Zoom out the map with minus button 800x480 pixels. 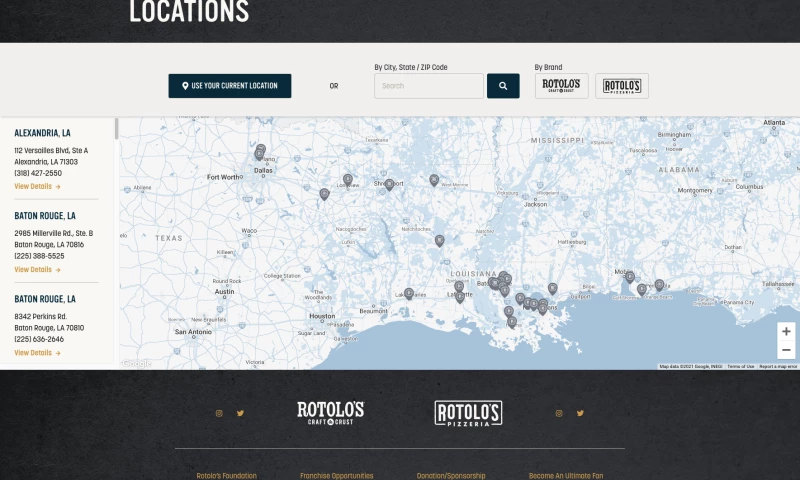pyautogui.click(x=786, y=350)
